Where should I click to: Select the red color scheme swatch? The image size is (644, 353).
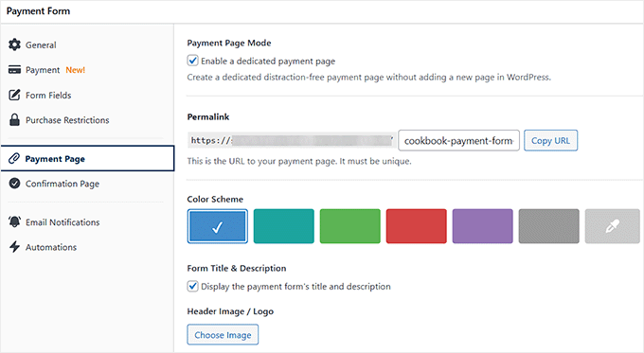(x=416, y=226)
